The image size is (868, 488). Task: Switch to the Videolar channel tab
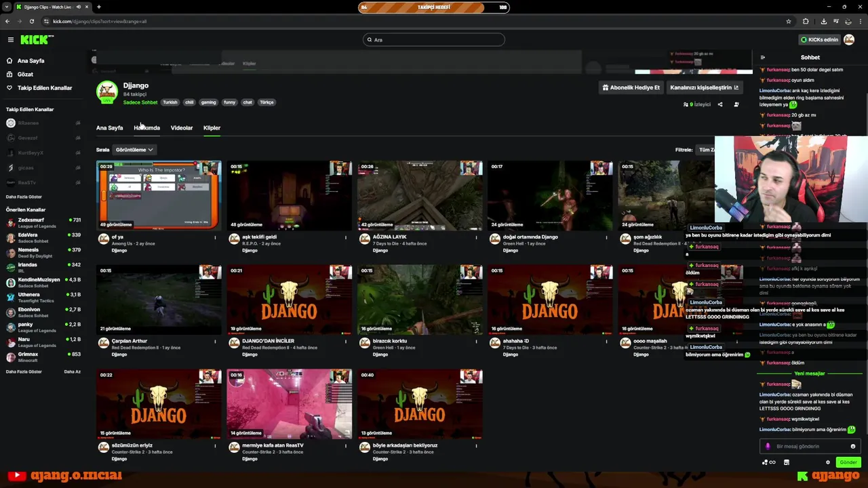(182, 127)
